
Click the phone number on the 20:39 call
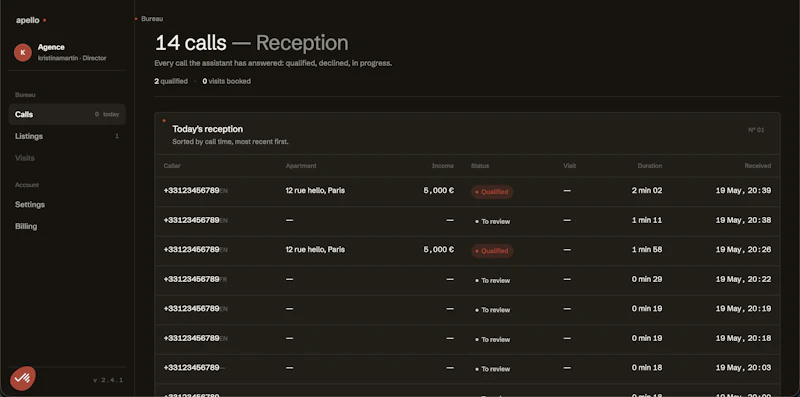[191, 190]
